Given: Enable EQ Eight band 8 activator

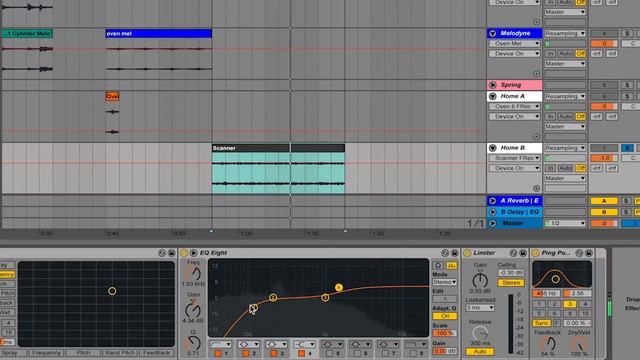Looking at the screenshot, I should coord(413,353).
